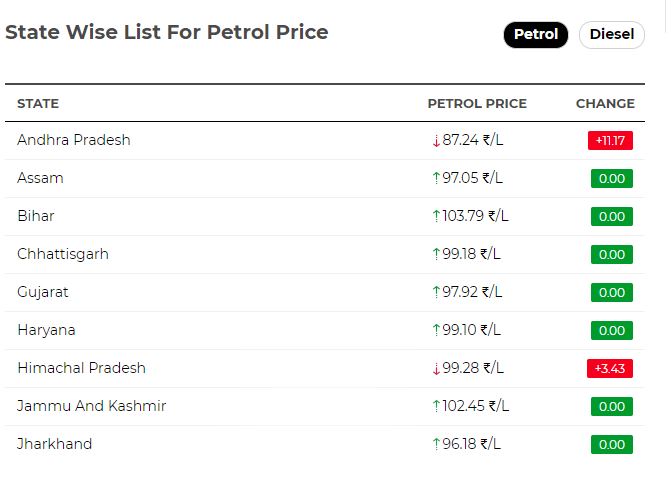Click the green up arrow beside Assam price
Image resolution: width=672 pixels, height=479 pixels.
pyautogui.click(x=436, y=178)
